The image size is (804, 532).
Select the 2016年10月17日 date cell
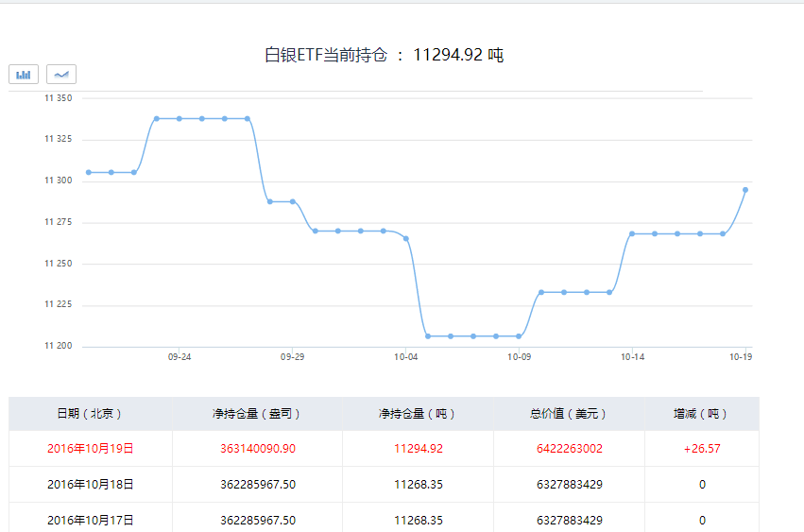coord(90,520)
